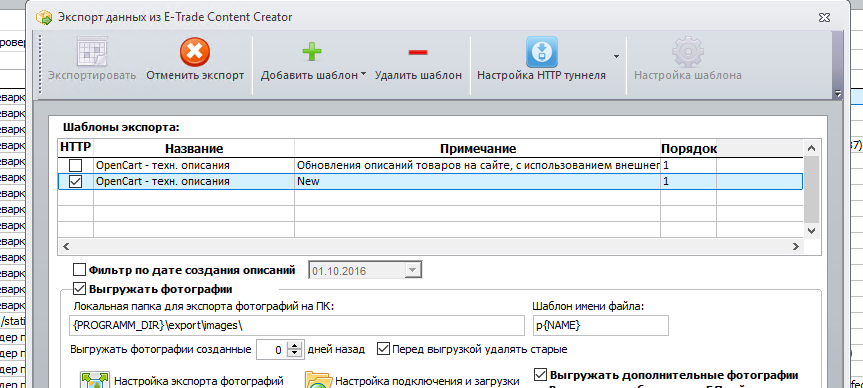This screenshot has height=388, width=863.
Task: Uncheck HTTP checkbox in the New row
Action: 75,181
